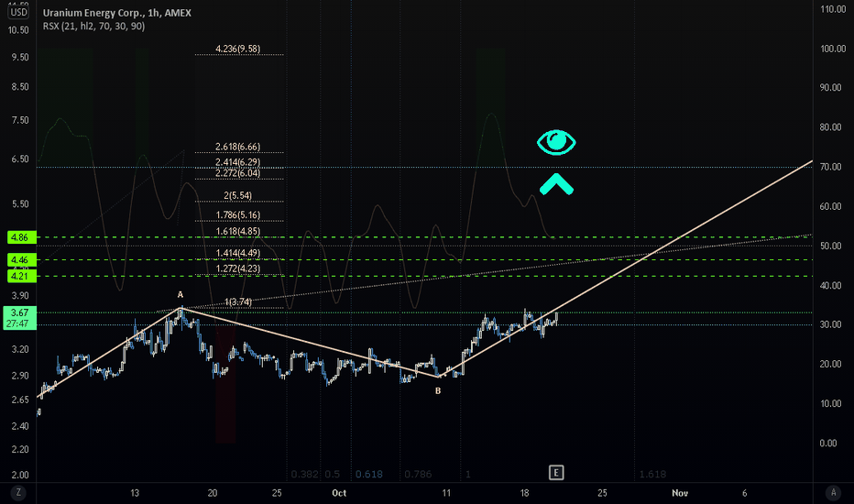Screen dimensions: 854x504
Task: Click the 2.00 value on price scale
Action: click(20, 475)
